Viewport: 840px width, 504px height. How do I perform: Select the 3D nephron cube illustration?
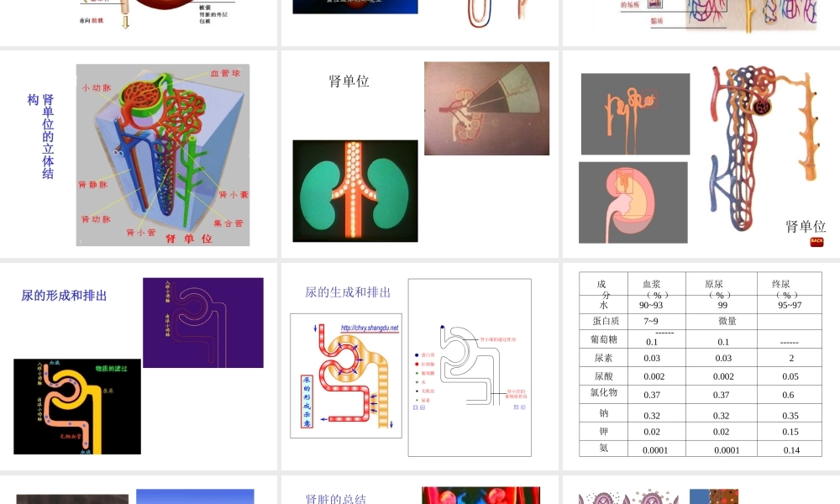(x=163, y=155)
